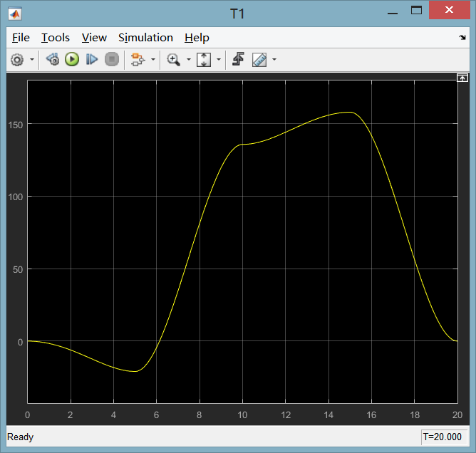Open the Simulation menu
This screenshot has width=476, height=453.
pos(145,38)
